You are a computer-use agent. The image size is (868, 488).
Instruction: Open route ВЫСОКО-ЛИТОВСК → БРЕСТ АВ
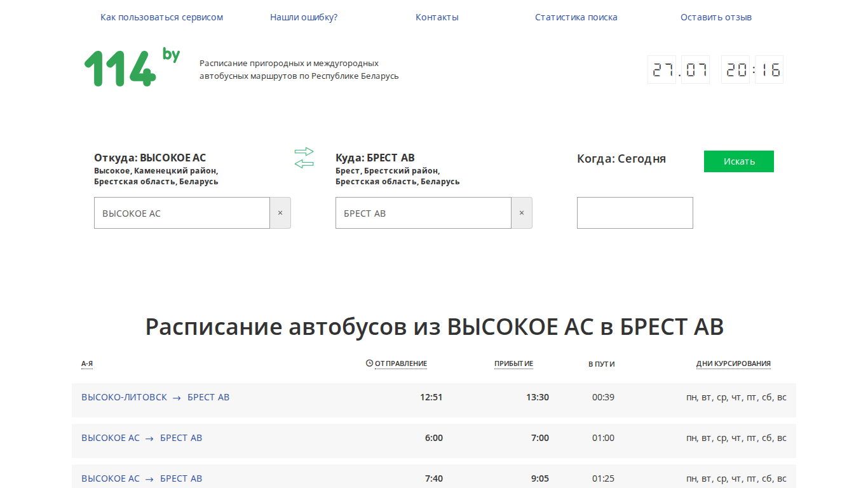tap(156, 397)
